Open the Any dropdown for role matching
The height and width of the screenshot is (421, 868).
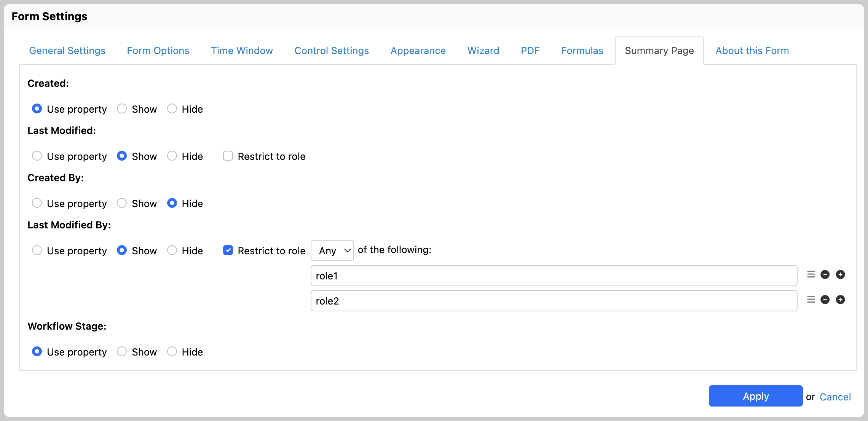pyautogui.click(x=332, y=250)
